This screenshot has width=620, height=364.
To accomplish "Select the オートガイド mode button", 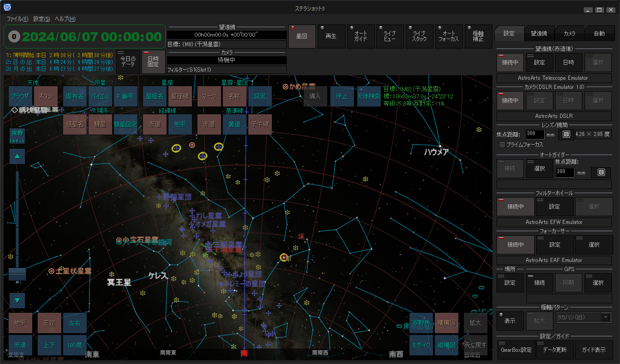I will [361, 36].
